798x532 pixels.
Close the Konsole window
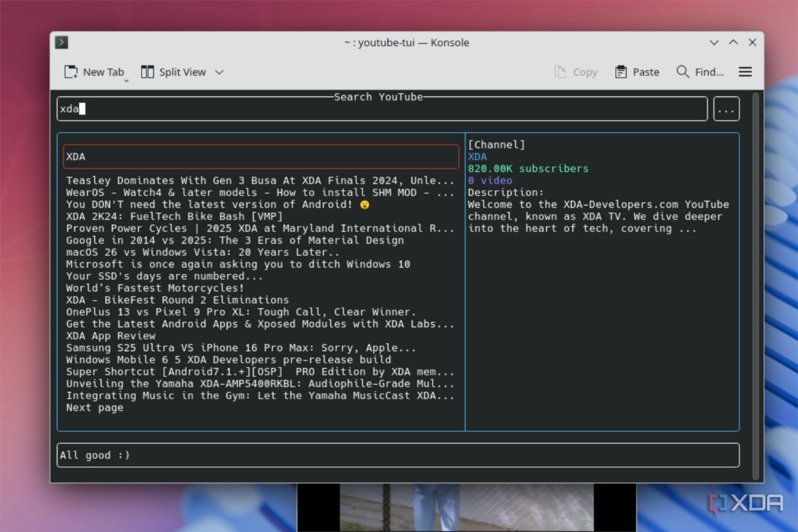(x=752, y=43)
